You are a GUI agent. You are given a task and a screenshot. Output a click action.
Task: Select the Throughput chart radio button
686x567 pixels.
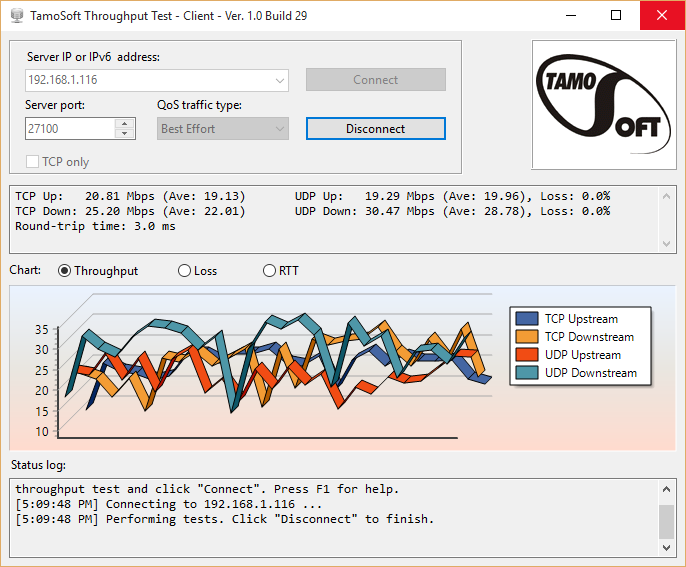point(64,271)
